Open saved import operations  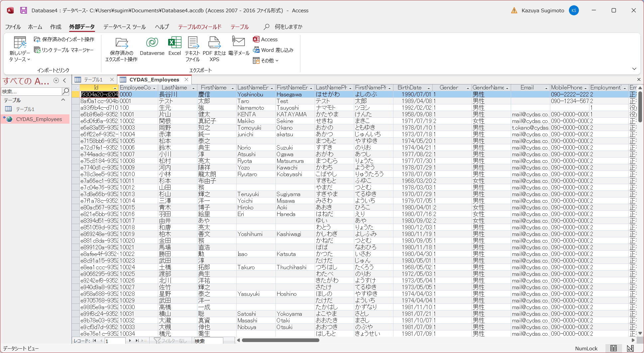coord(64,40)
